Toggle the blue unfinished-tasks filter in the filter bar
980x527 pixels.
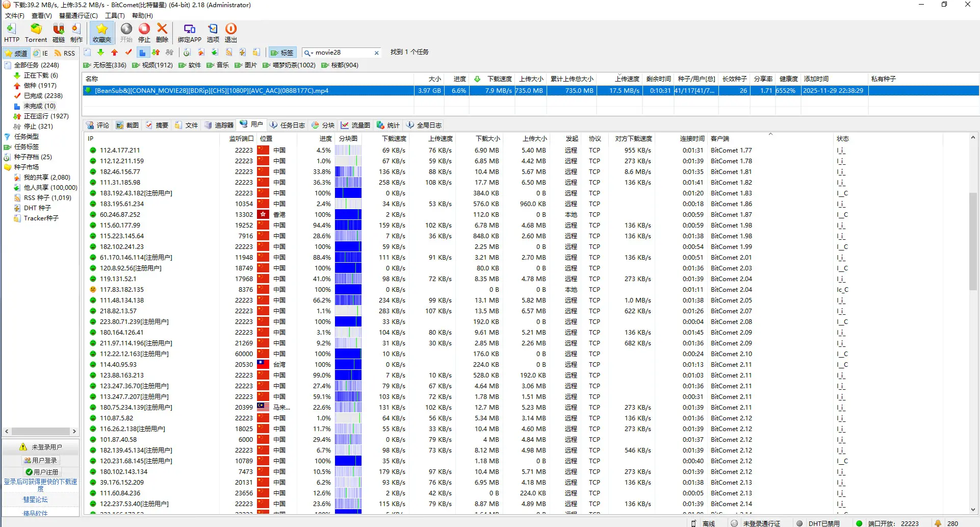click(x=142, y=53)
